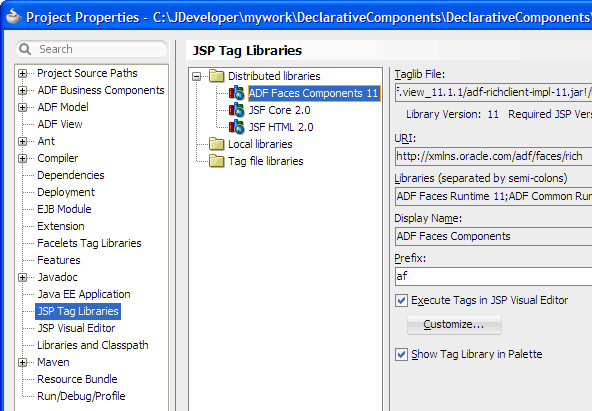Uncheck Show Tag Library in Palette
592x411 pixels.
[401, 354]
